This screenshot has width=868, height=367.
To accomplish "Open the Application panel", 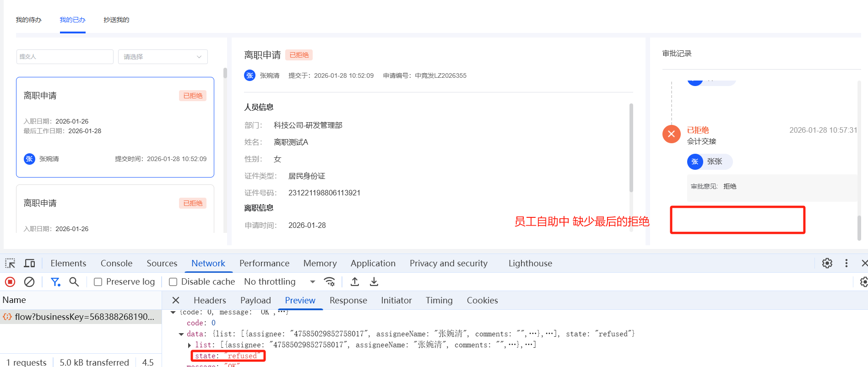I will [373, 263].
